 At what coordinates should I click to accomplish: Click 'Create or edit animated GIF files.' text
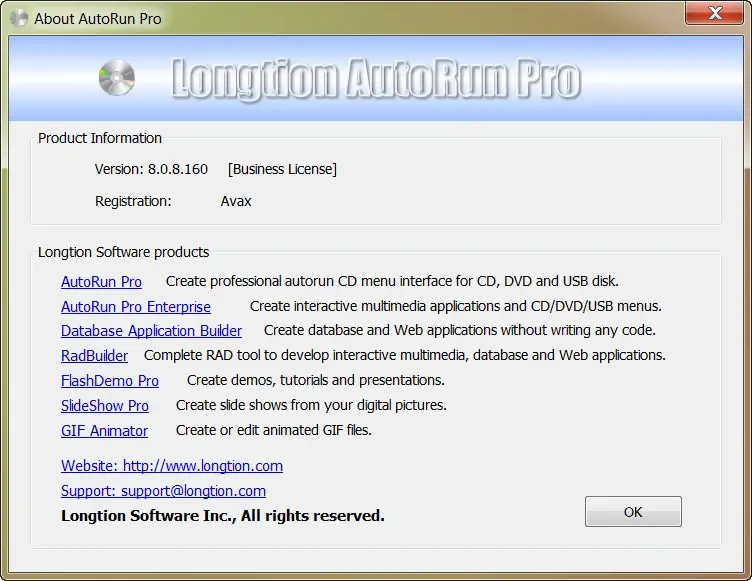(273, 430)
